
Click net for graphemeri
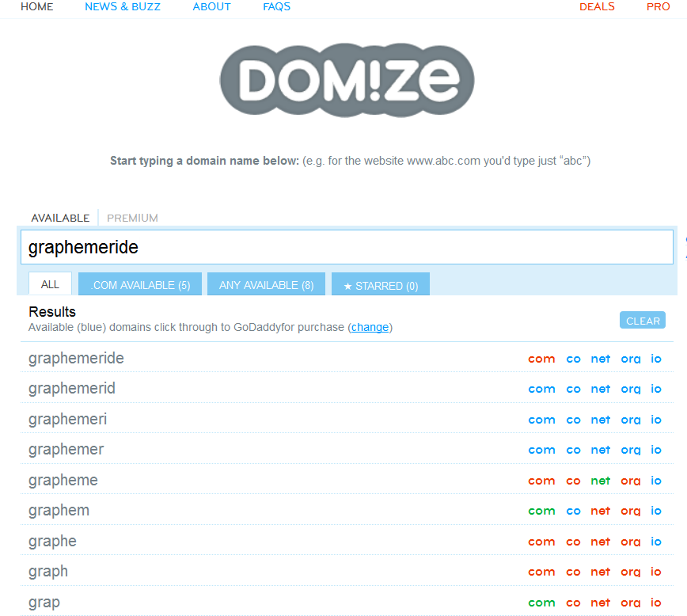coord(600,420)
